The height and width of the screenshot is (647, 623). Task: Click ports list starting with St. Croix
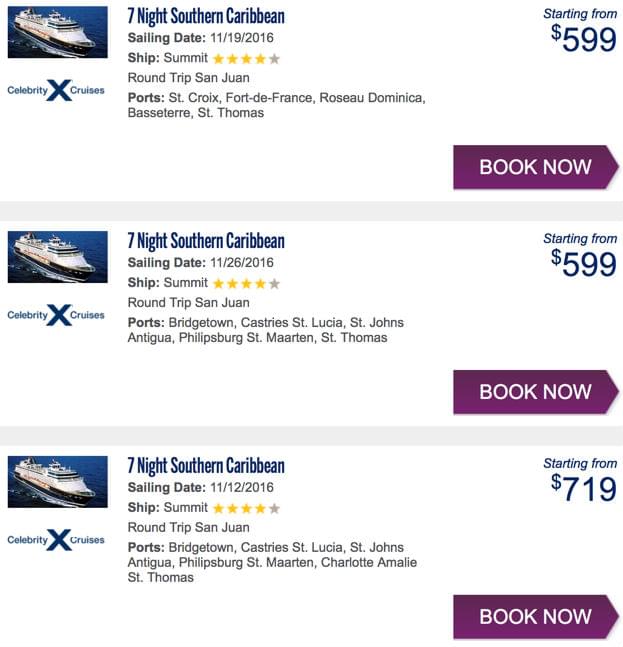coord(276,105)
